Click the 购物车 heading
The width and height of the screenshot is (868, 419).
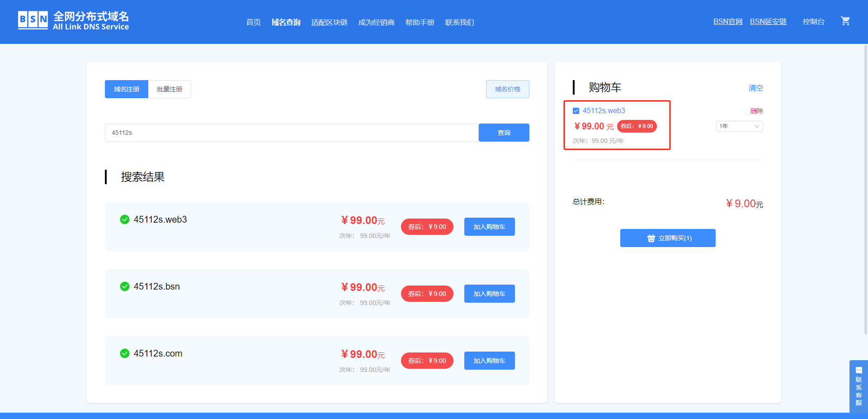coord(605,87)
